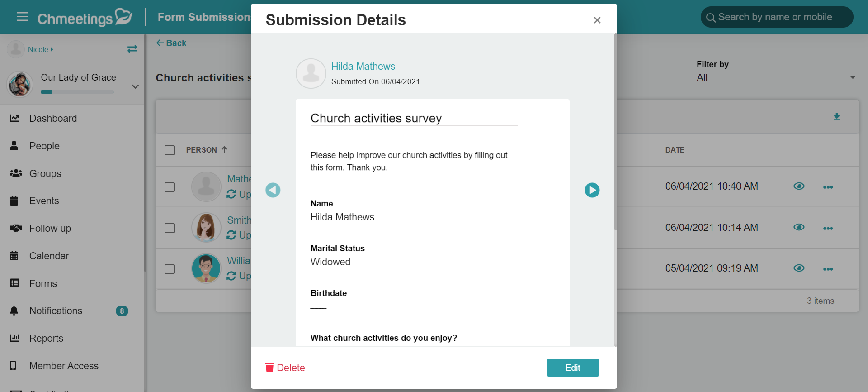Tick the select-all checkbox beside PERSON
The width and height of the screenshot is (868, 392).
tap(170, 150)
